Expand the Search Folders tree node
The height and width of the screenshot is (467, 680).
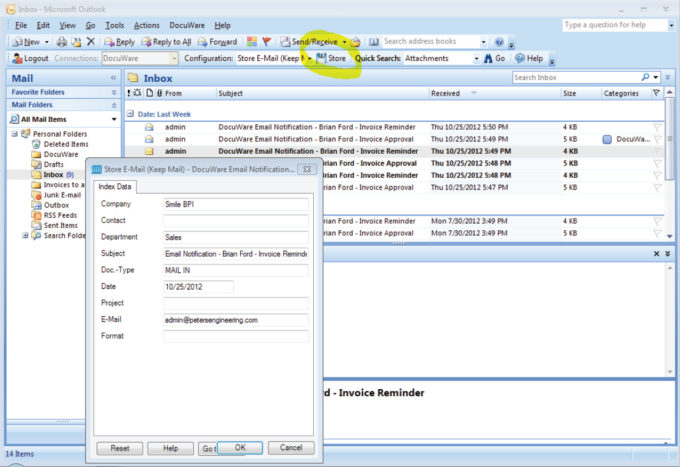(25, 236)
